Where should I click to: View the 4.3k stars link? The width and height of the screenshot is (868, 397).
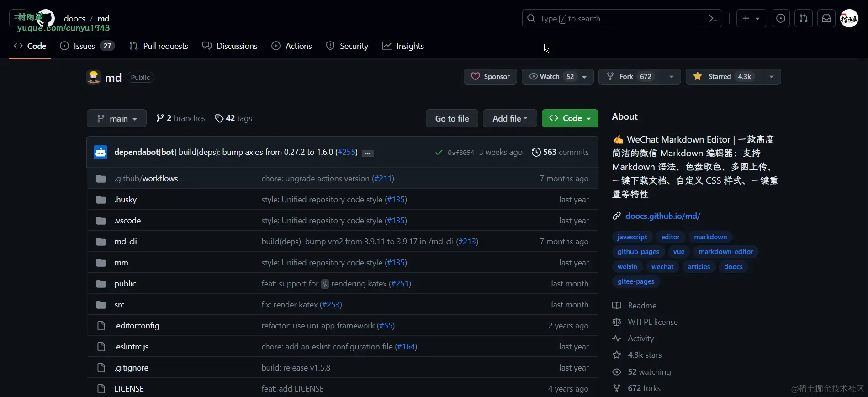[637, 355]
